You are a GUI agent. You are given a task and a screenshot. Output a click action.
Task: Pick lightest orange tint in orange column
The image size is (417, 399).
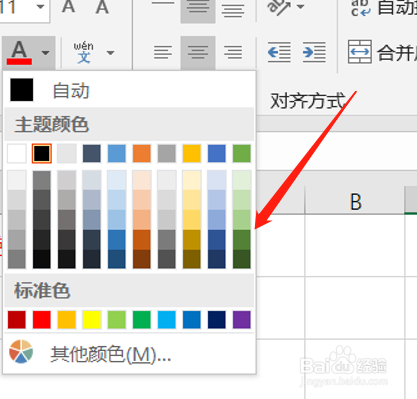pos(142,180)
